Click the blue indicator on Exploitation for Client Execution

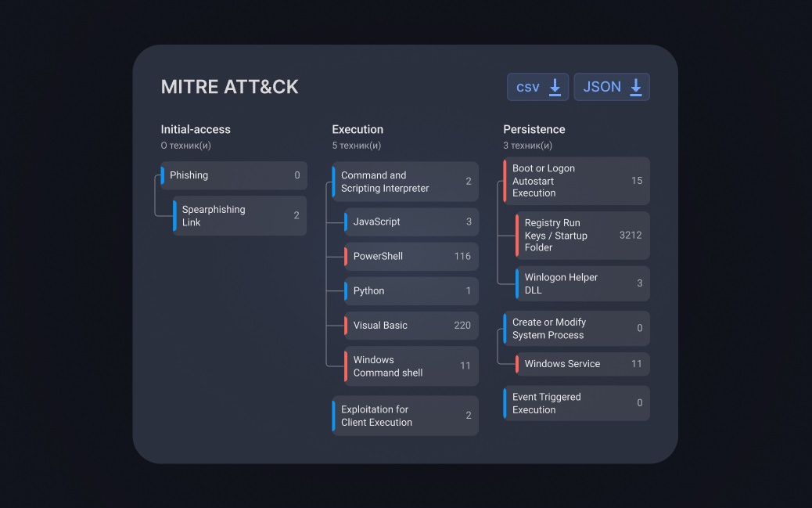click(x=334, y=416)
